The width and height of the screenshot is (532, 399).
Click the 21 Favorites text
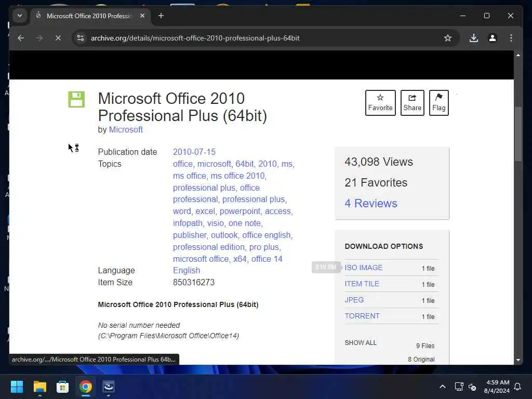376,182
